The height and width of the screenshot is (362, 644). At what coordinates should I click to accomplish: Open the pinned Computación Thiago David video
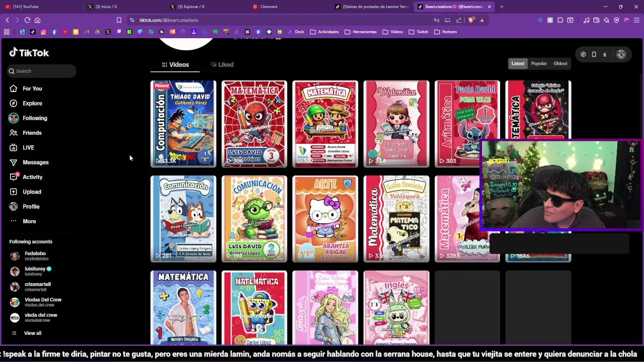pos(183,124)
